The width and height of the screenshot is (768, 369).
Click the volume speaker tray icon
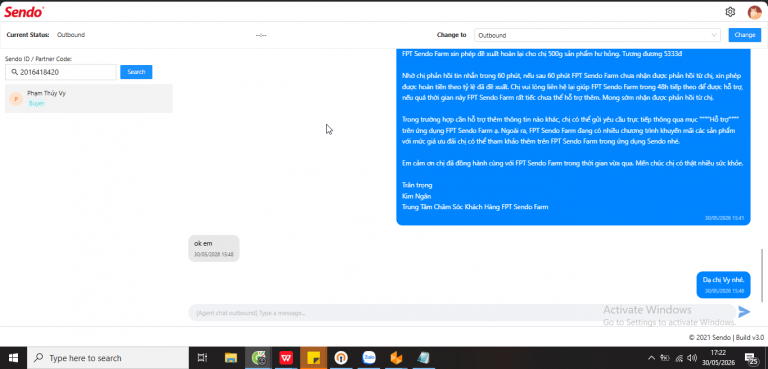point(692,358)
